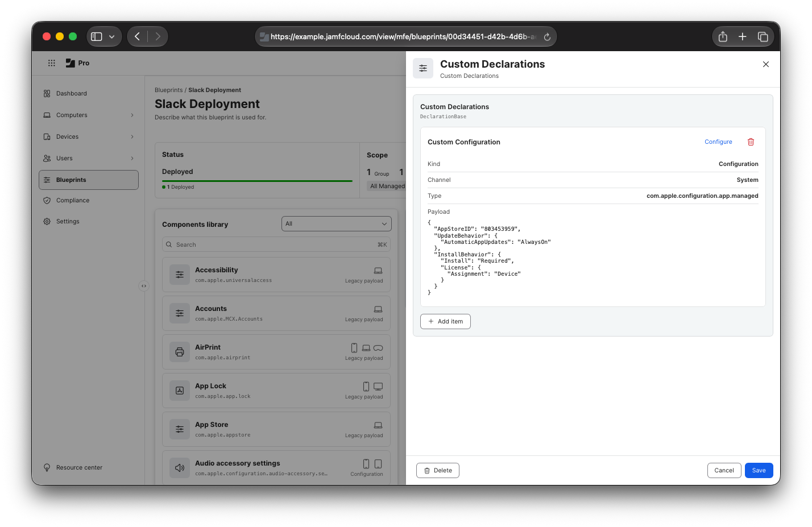Open a new Safari tab with plus
Viewport: 812px width, 527px height.
[x=742, y=36]
